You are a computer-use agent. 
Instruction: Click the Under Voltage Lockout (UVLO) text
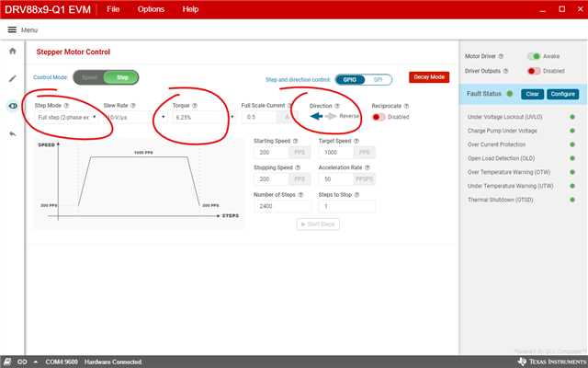[x=504, y=117]
